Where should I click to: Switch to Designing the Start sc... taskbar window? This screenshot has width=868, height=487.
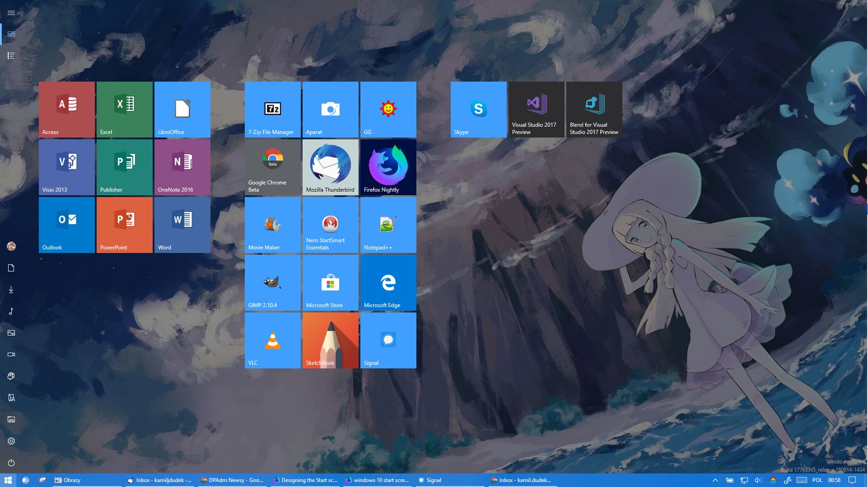tap(305, 480)
